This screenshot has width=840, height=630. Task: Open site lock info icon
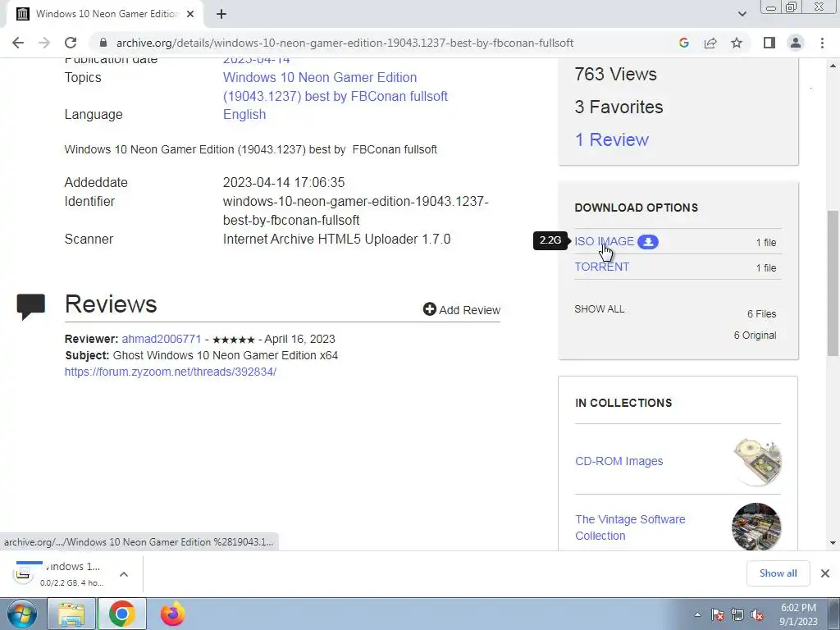(103, 43)
